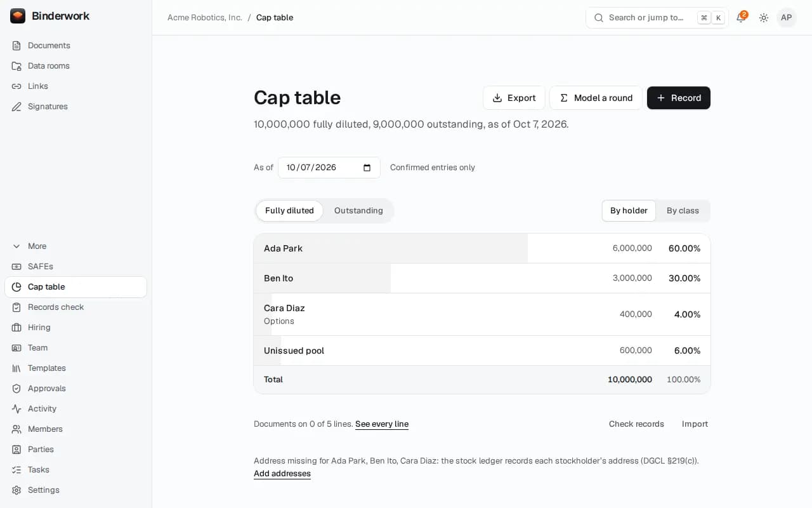The image size is (812, 508).
Task: Click the Binderwork logo icon
Action: (x=18, y=16)
